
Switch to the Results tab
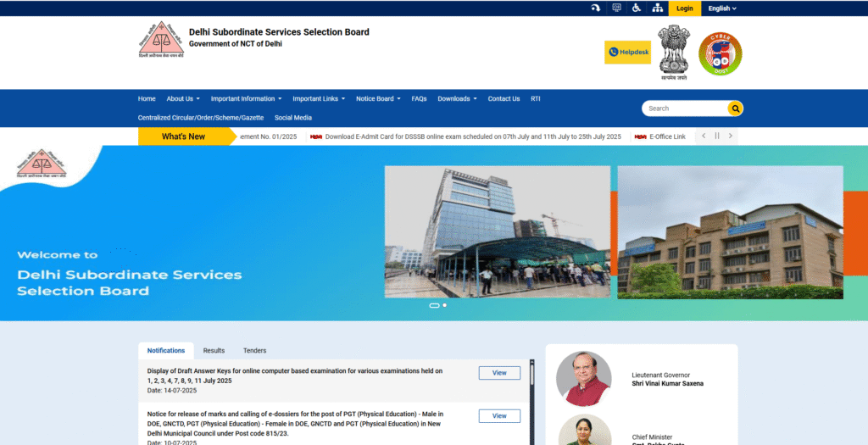coord(214,350)
